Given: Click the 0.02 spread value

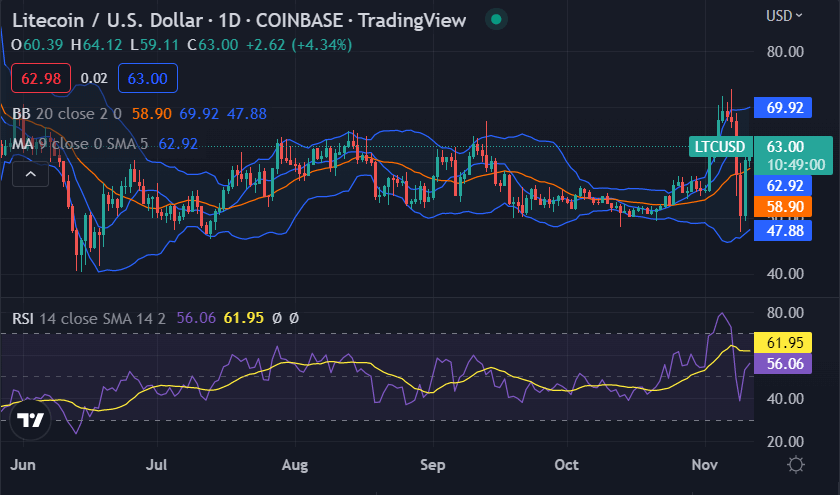Looking at the screenshot, I should tap(94, 78).
